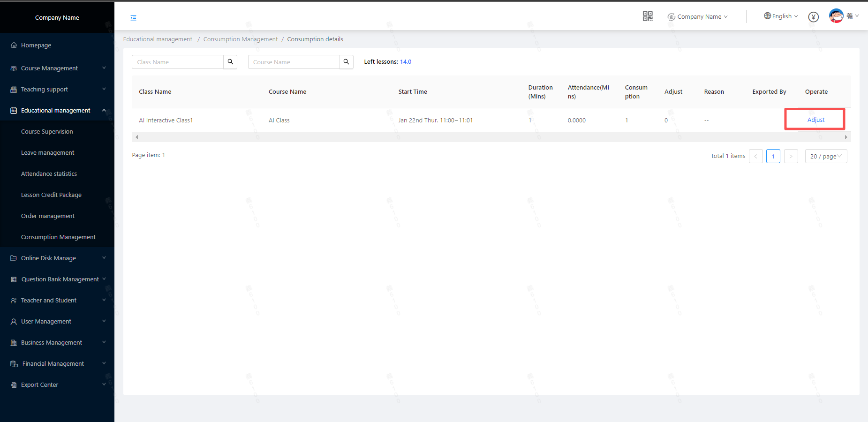Open the Company Name dropdown in header
Viewport: 868px width, 422px height.
click(698, 17)
